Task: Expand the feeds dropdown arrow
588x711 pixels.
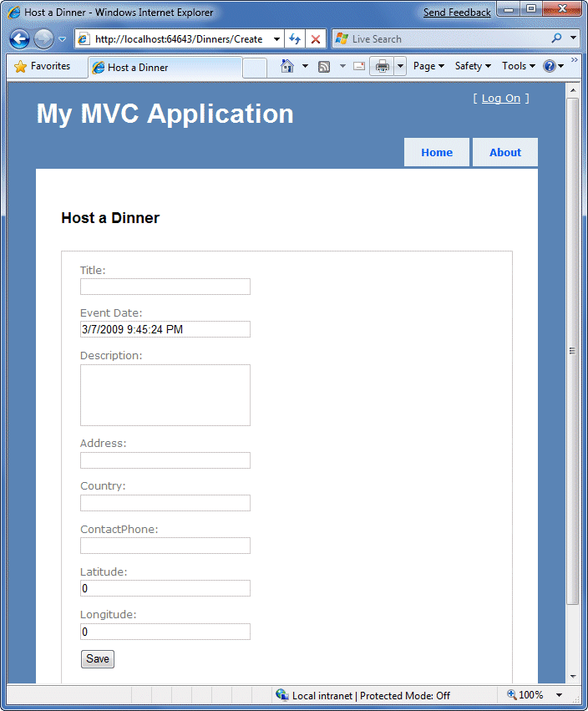Action: pos(342,66)
